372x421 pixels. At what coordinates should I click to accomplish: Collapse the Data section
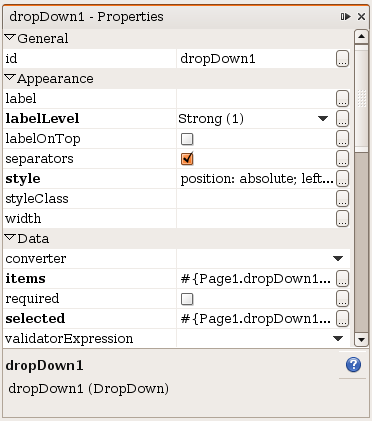click(10, 238)
